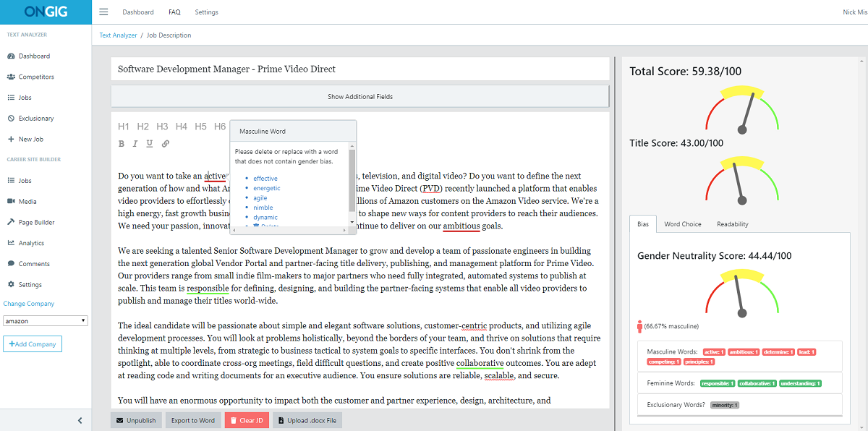
Task: Click Upload .docx File button
Action: pyautogui.click(x=307, y=420)
